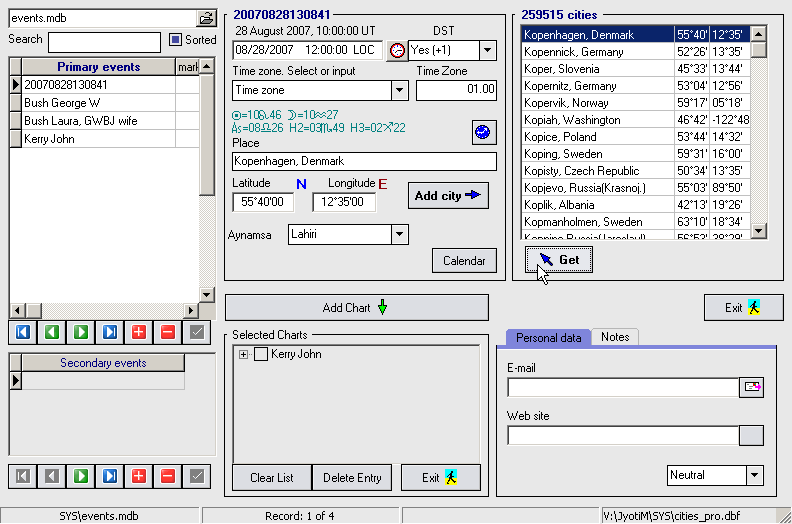Go to next primary event record
Viewport: 792px width, 524px height.
80,332
